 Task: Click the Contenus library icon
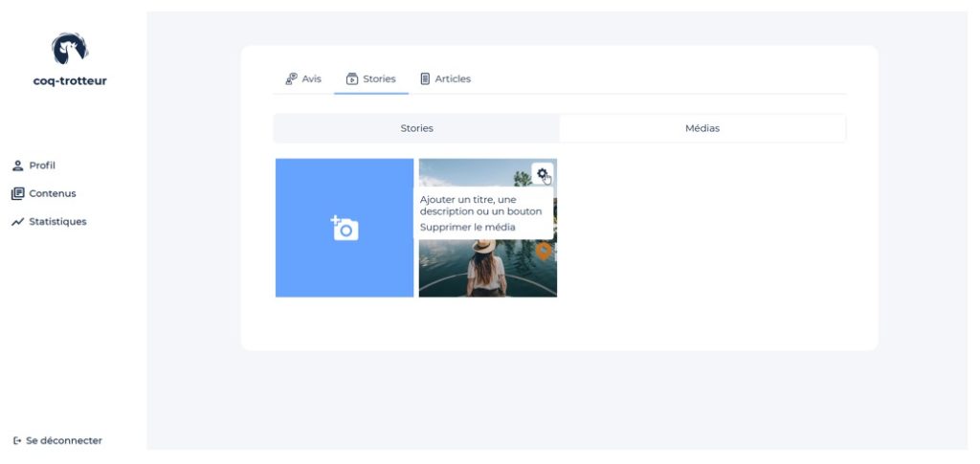(x=17, y=193)
